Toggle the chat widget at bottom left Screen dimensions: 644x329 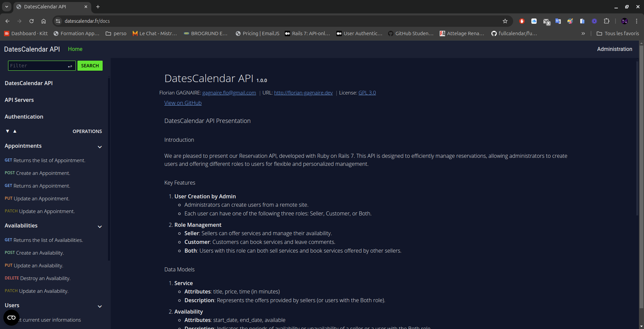(x=11, y=318)
